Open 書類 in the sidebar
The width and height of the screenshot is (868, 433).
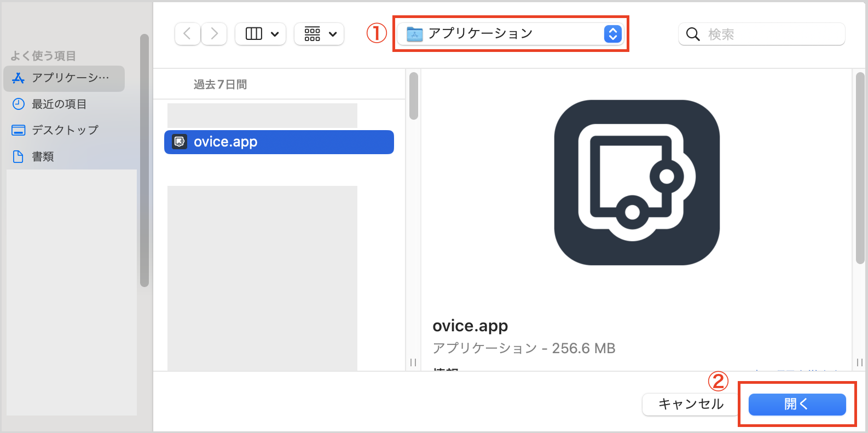click(x=64, y=156)
